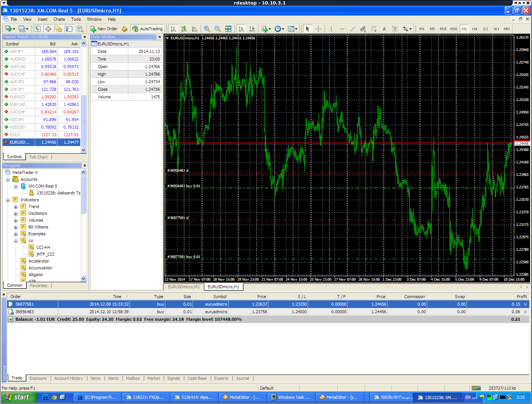
Task: Open the chart Templates dropdown
Action: point(296,29)
